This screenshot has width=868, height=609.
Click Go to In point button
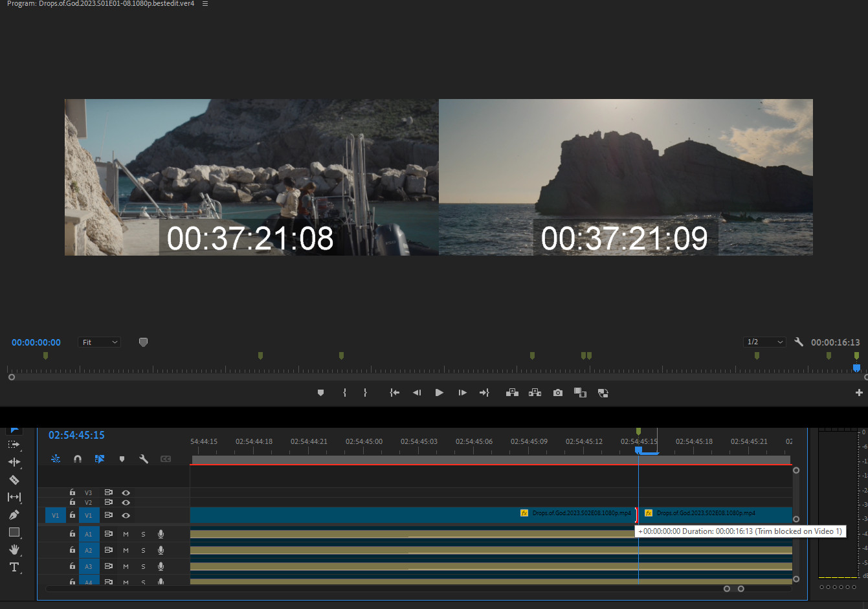click(x=394, y=393)
